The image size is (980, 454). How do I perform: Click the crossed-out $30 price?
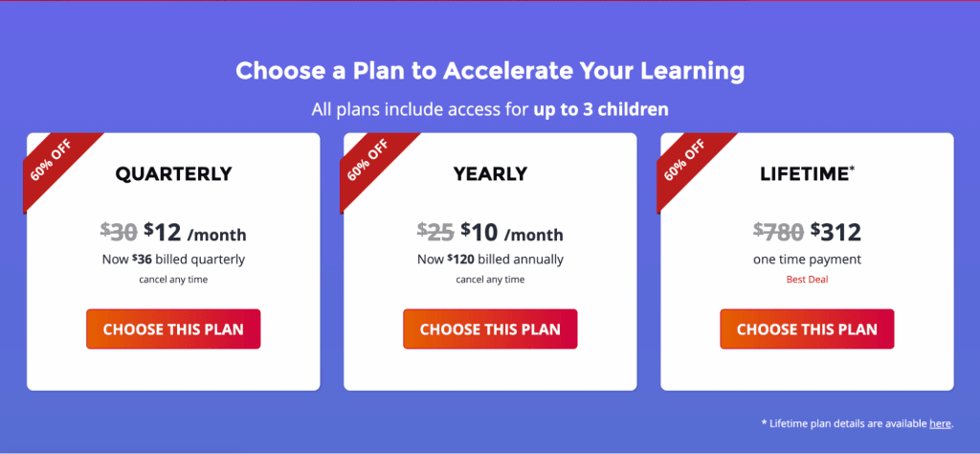pos(119,232)
